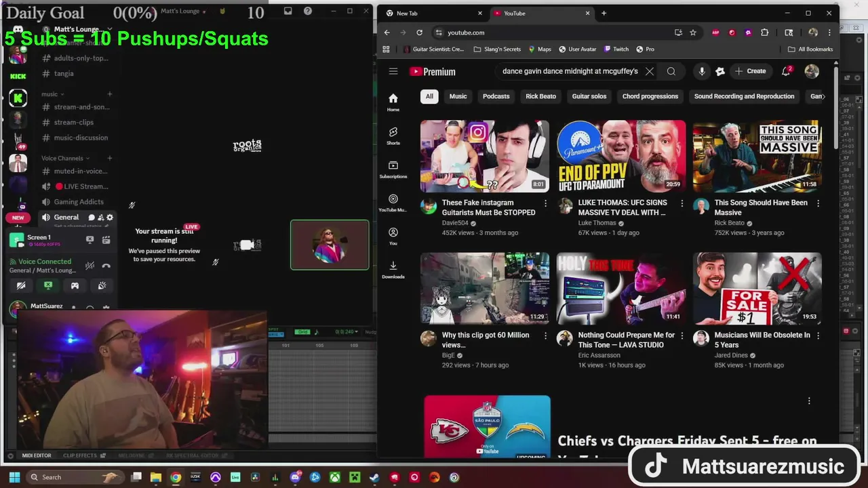Open the All Bookmarks folder
Viewport: 868px width, 488px height.
[810, 49]
